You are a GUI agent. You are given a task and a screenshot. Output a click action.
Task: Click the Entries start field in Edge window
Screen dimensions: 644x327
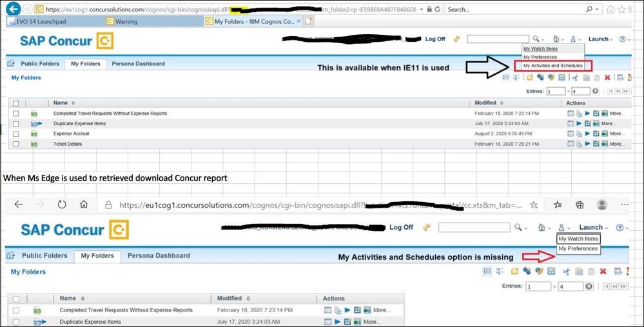538,286
